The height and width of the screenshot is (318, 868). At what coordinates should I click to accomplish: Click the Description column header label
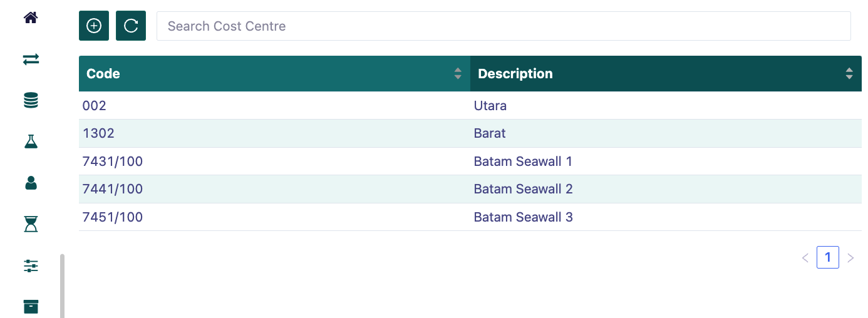click(x=515, y=74)
